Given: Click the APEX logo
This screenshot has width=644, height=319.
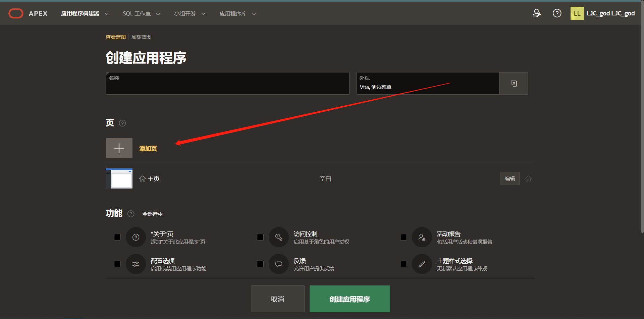Looking at the screenshot, I should [16, 13].
